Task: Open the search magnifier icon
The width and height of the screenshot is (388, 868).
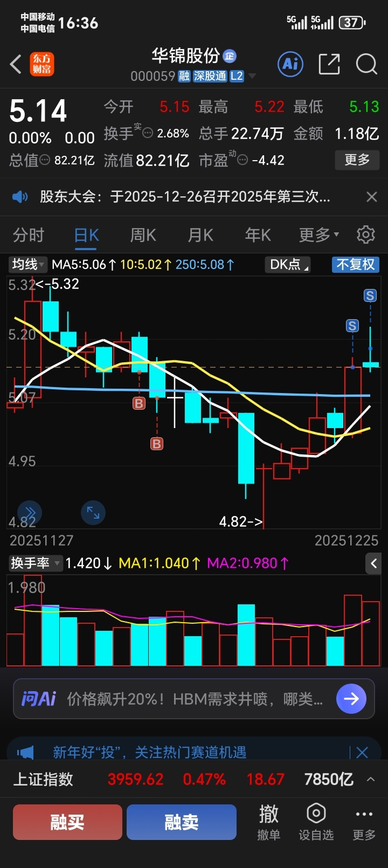Action: pyautogui.click(x=366, y=64)
